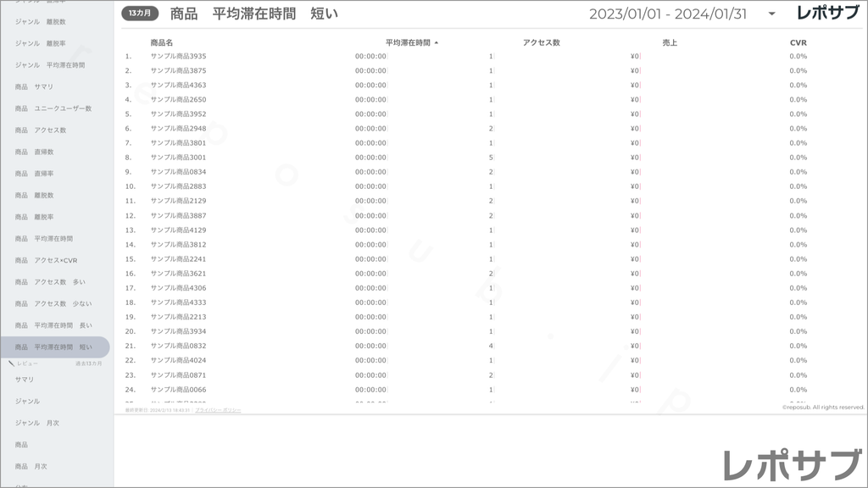Open ジャンル 月次 under レビュー
Image resolution: width=868 pixels, height=488 pixels.
[36, 423]
